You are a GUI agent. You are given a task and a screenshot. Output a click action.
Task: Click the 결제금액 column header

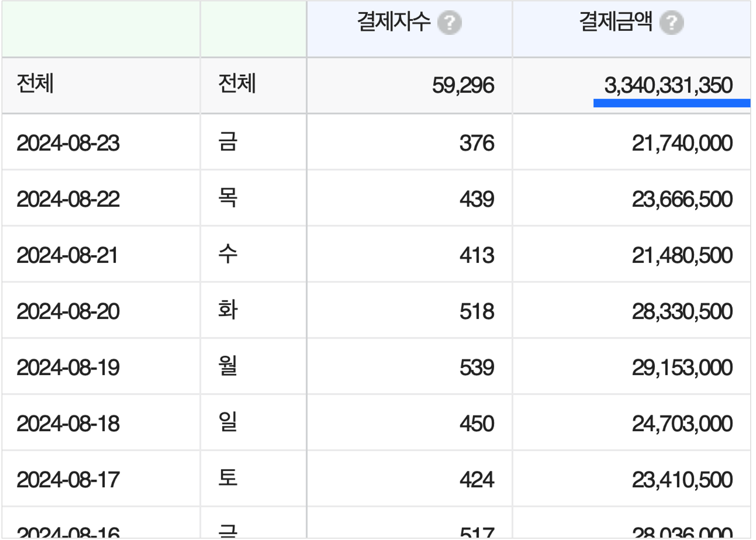pyautogui.click(x=615, y=22)
